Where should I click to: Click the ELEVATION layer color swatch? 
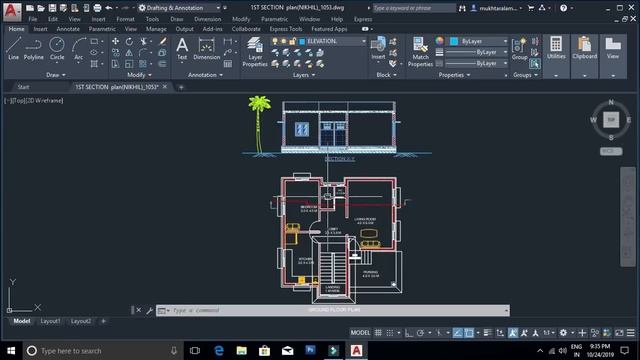[x=302, y=41]
